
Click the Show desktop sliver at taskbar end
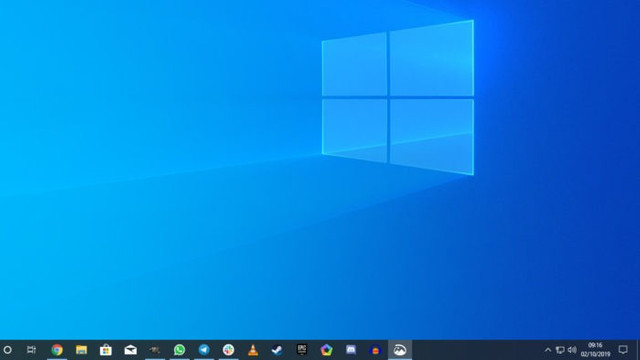(x=638, y=350)
